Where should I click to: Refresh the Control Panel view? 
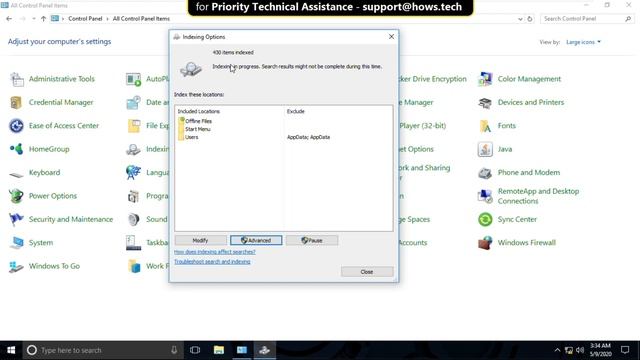coord(530,19)
